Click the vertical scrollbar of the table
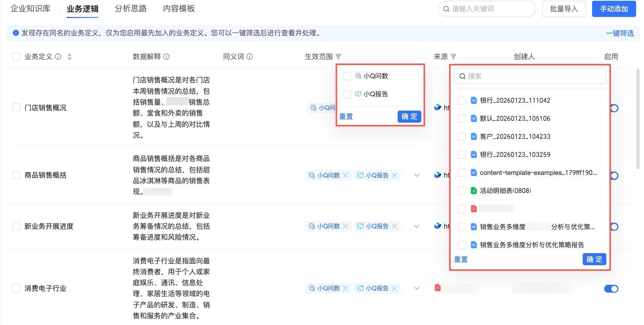The image size is (644, 325). click(x=638, y=119)
